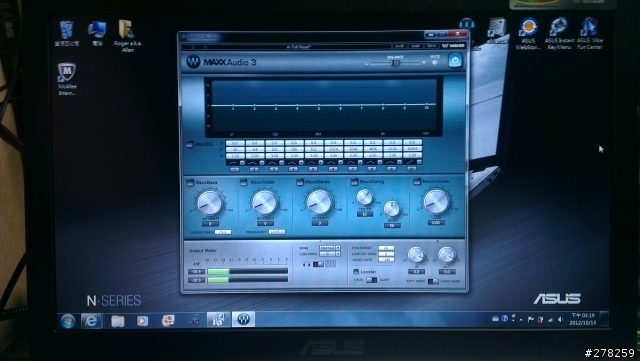Image resolution: width=640 pixels, height=361 pixels.
Task: Click the A->B preset button
Action: tap(399, 46)
